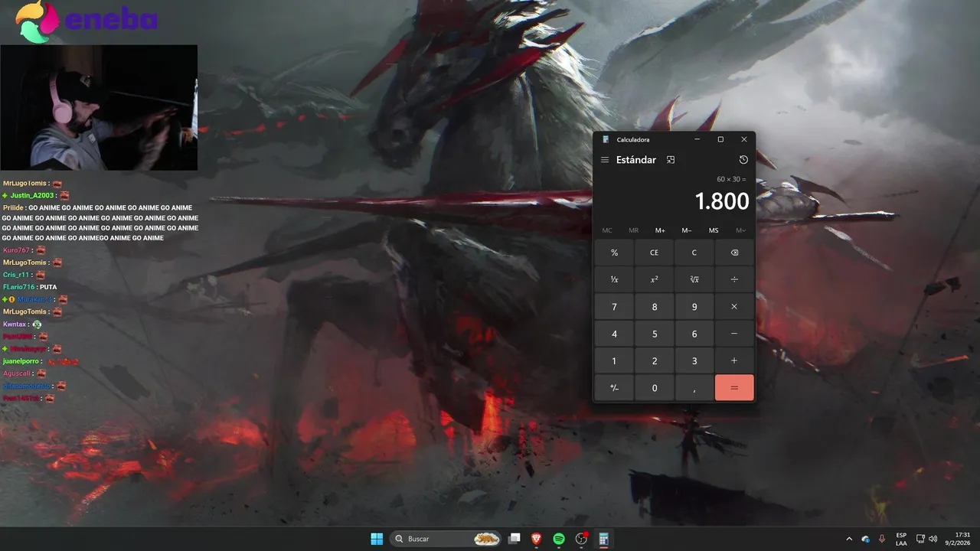Click digit 9 on the calculator

(694, 307)
